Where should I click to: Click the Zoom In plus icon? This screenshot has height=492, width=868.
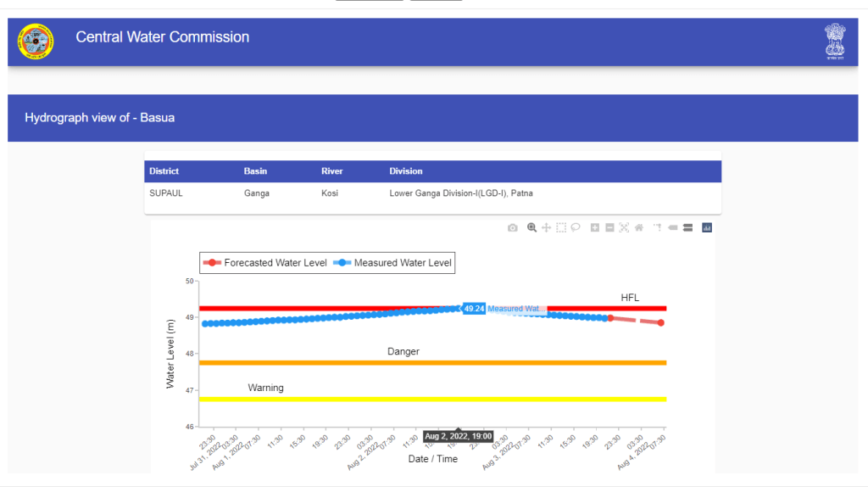pyautogui.click(x=595, y=227)
